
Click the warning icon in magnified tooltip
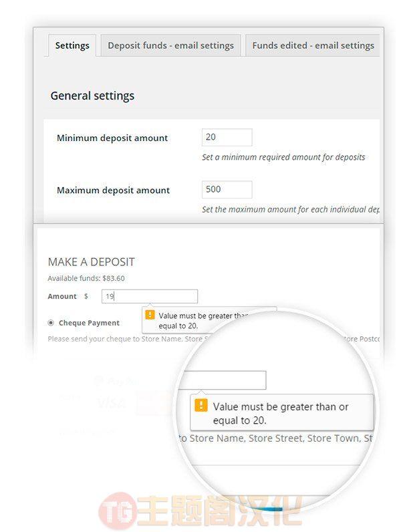click(201, 405)
